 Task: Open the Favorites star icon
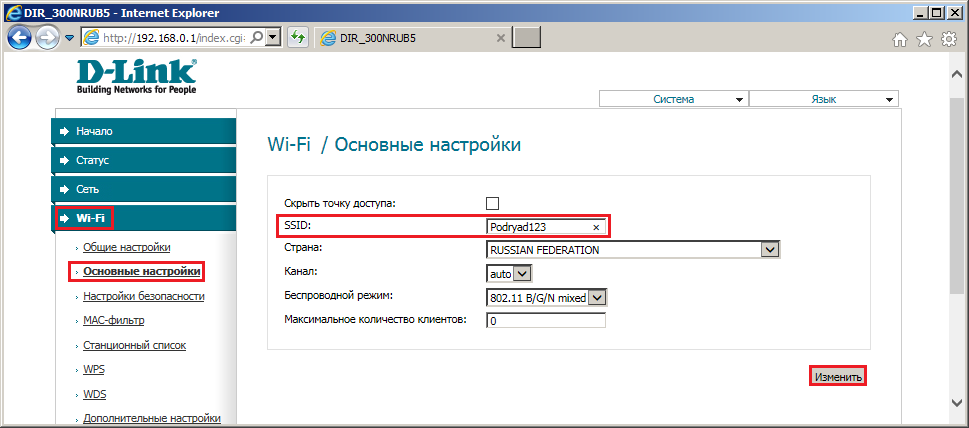(924, 40)
